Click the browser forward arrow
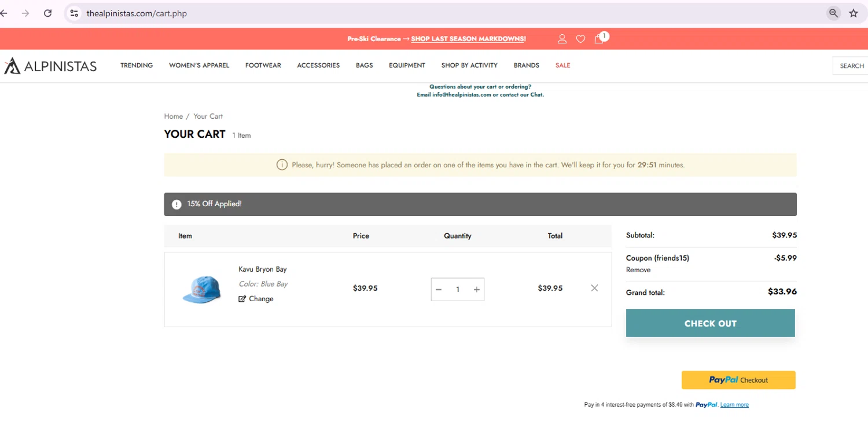 point(25,13)
